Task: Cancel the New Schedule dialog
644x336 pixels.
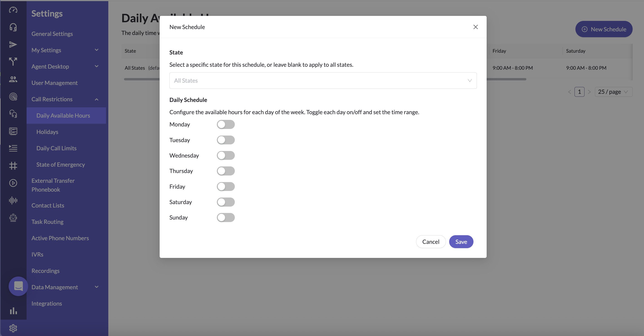Action: (431, 242)
